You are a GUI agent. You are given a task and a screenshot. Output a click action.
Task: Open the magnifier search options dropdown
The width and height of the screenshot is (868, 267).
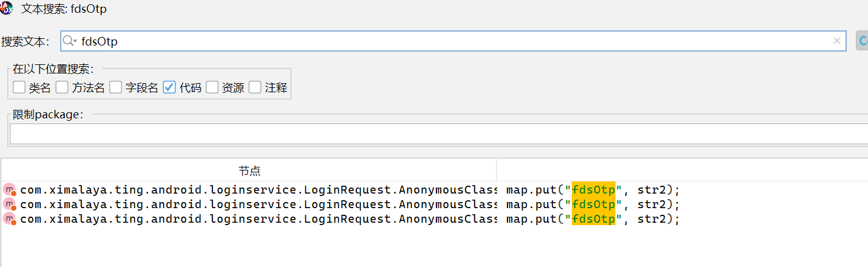pos(70,41)
